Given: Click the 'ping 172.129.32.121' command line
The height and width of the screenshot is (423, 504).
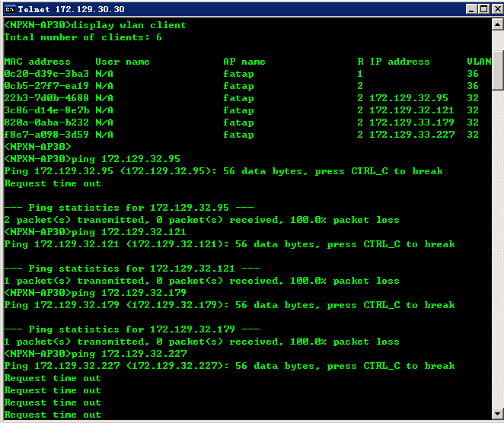Looking at the screenshot, I should [x=95, y=232].
